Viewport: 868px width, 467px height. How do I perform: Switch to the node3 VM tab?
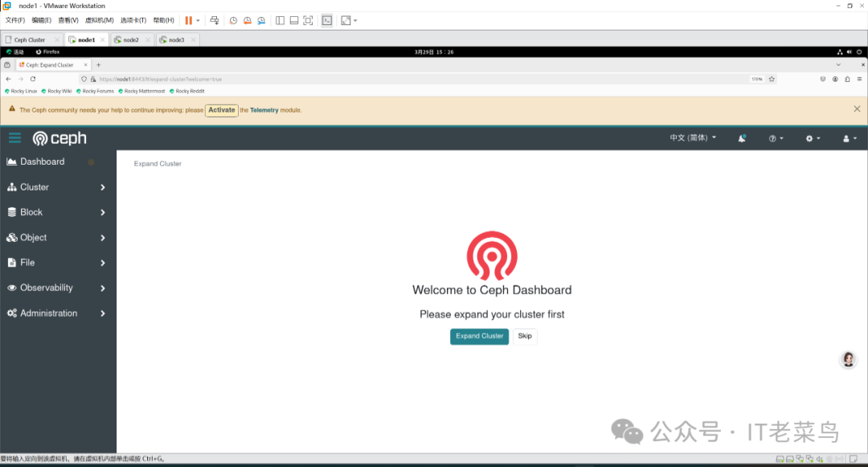(x=177, y=40)
